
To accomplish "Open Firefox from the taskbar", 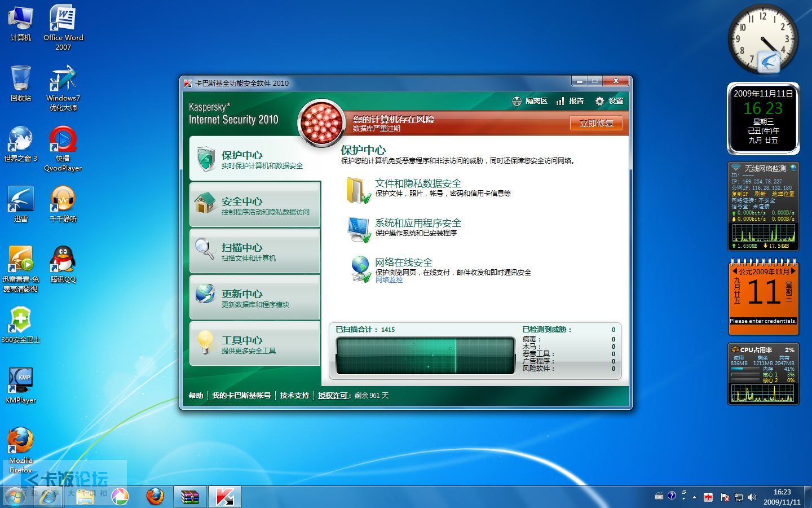I will pyautogui.click(x=155, y=497).
